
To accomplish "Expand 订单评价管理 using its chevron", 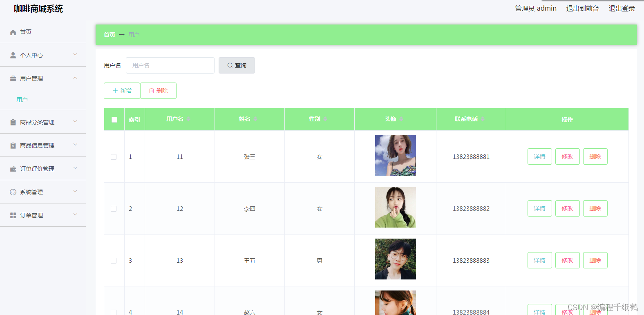I will coord(75,168).
